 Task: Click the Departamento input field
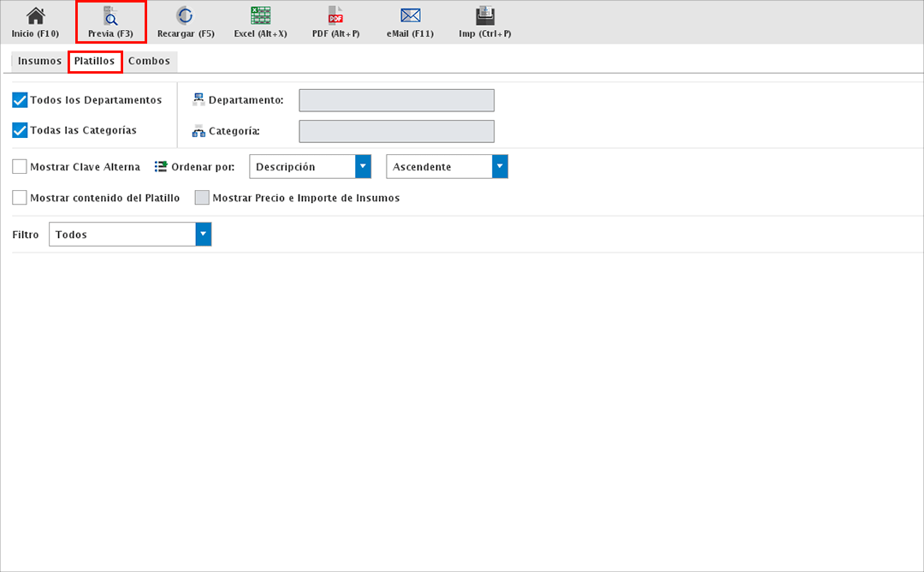click(396, 100)
